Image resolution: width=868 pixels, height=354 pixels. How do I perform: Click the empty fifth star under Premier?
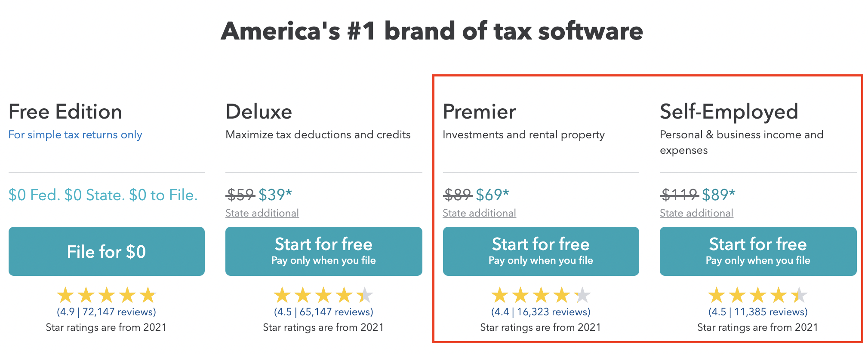click(x=583, y=295)
